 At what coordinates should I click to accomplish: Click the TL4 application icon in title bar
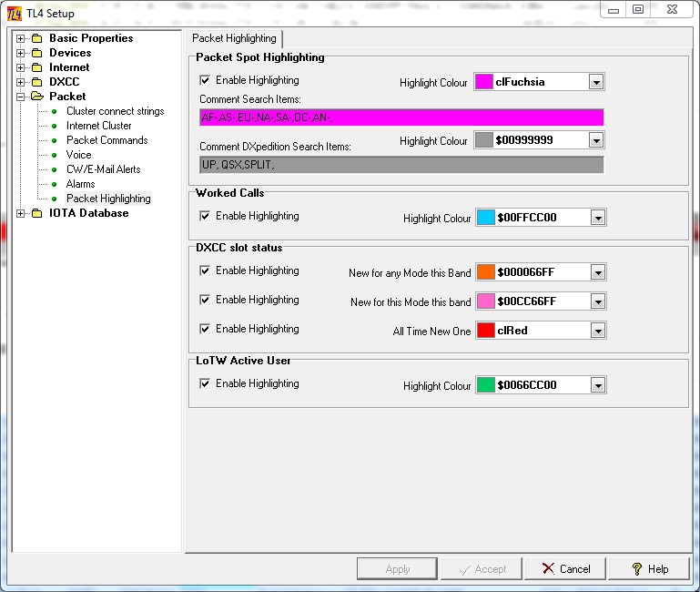tap(15, 14)
